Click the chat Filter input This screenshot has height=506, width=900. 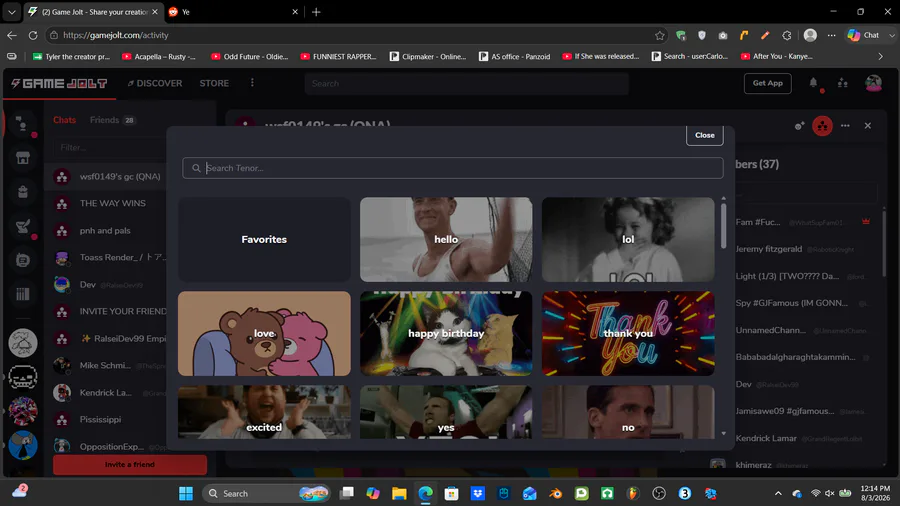(109, 147)
